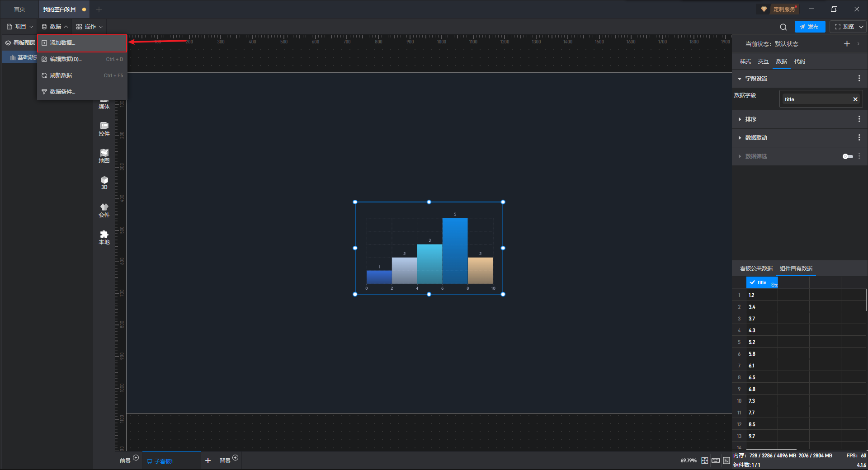Image resolution: width=868 pixels, height=470 pixels.
Task: Go to the 首页 home tab
Action: pyautogui.click(x=19, y=9)
